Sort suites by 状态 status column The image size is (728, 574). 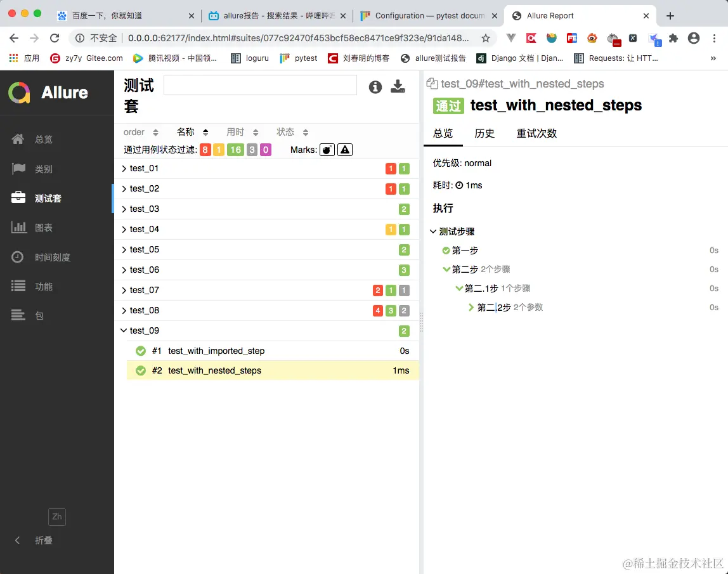click(292, 133)
